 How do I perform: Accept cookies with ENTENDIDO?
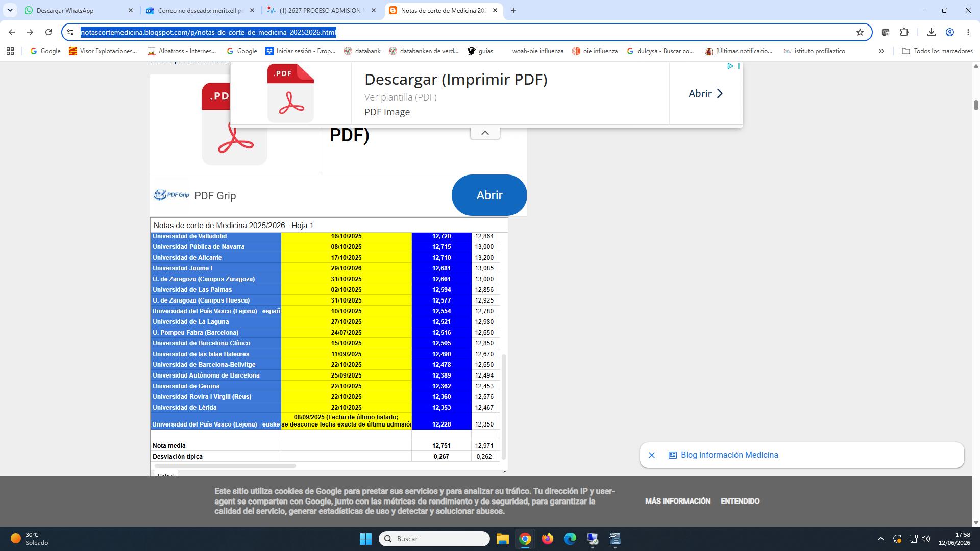pyautogui.click(x=740, y=501)
